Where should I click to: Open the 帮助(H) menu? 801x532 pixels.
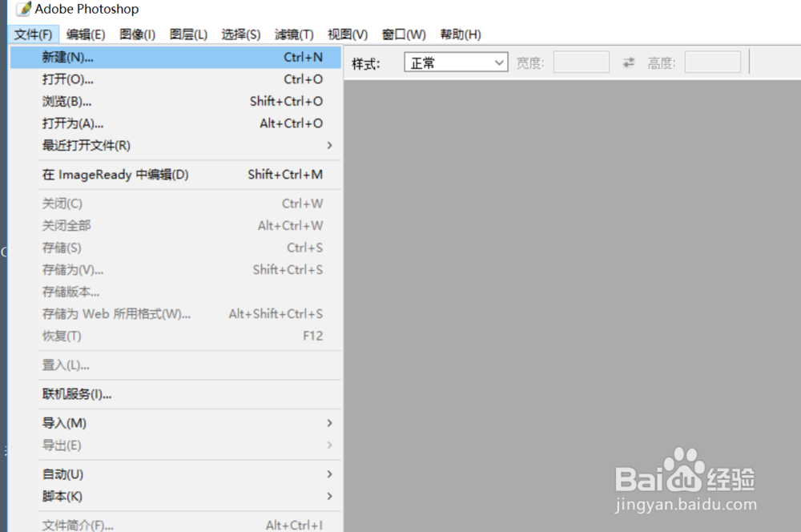click(461, 34)
